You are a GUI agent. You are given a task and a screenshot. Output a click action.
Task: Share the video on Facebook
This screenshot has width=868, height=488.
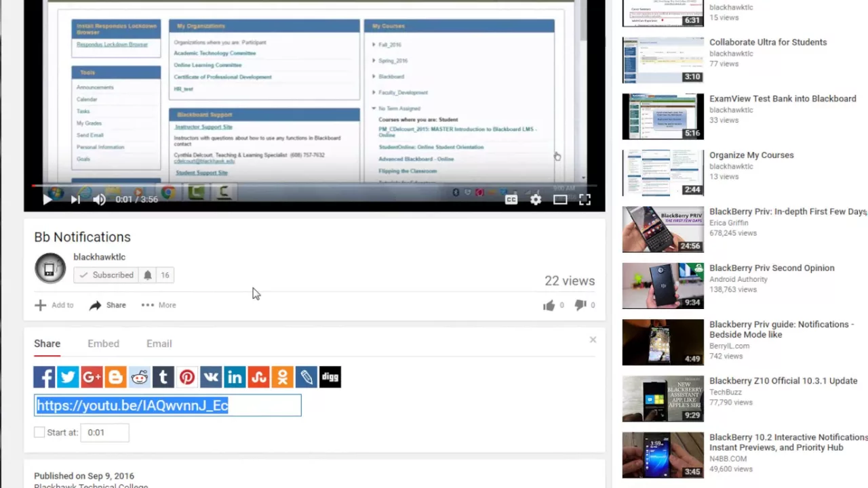point(44,377)
